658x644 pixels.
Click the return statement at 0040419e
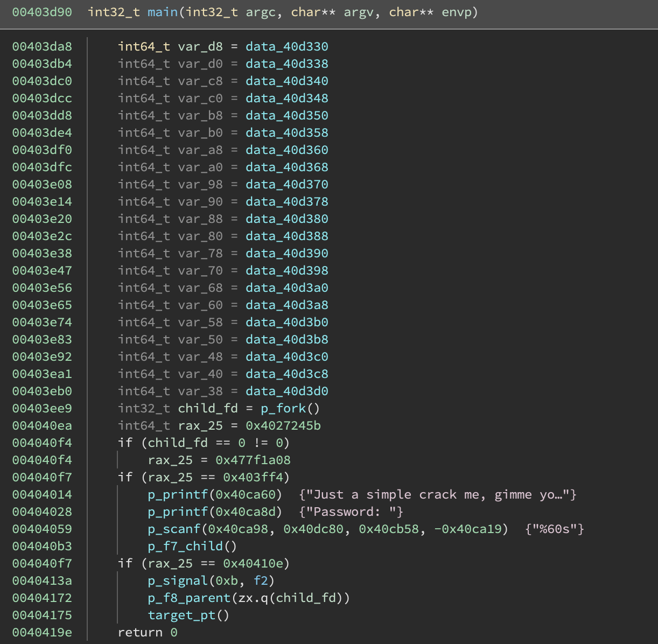point(139,632)
